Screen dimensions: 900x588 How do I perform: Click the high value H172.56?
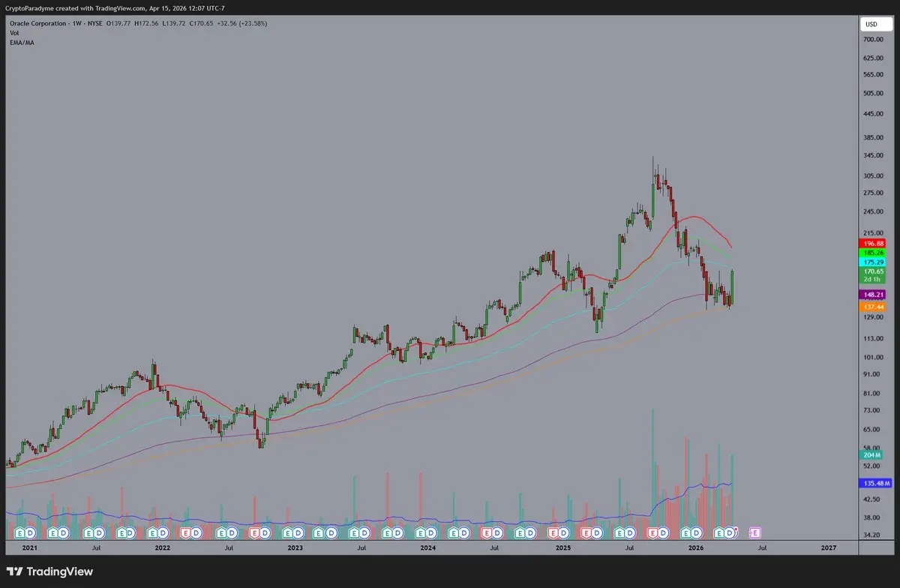click(147, 23)
